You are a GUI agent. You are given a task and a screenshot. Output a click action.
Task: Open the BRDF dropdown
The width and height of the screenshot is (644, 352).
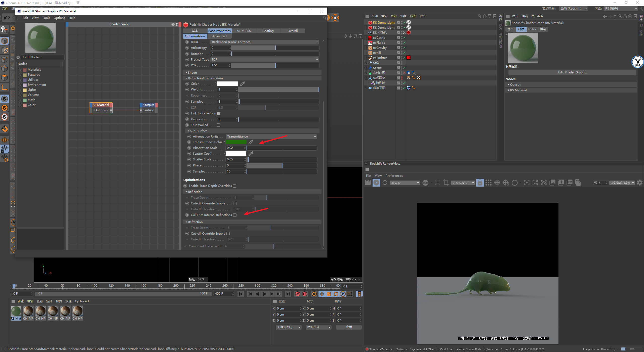tap(265, 42)
